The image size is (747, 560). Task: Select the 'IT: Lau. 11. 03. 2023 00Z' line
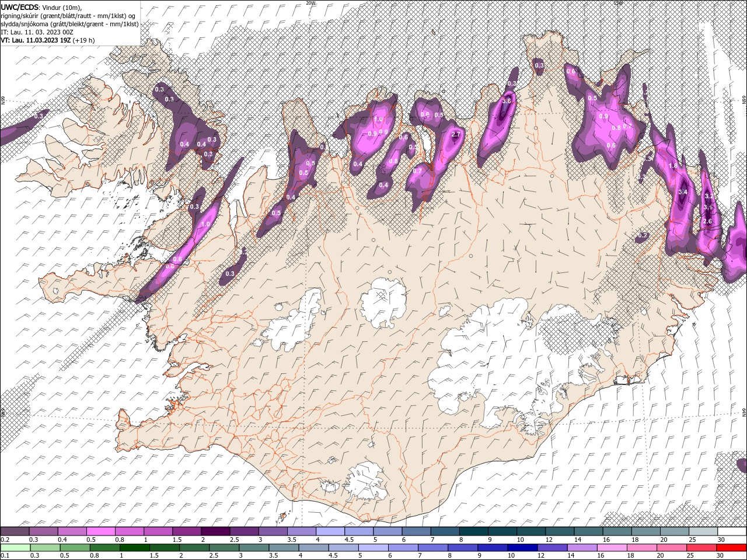38,32
